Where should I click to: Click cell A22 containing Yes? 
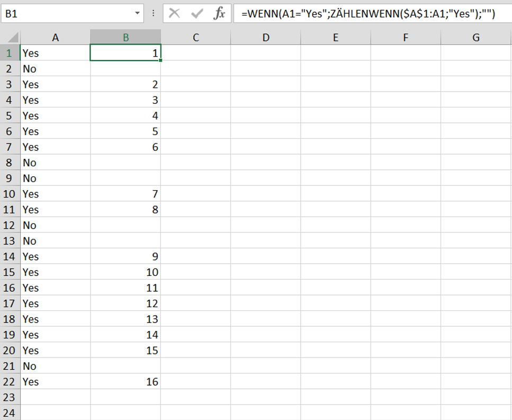[x=55, y=382]
